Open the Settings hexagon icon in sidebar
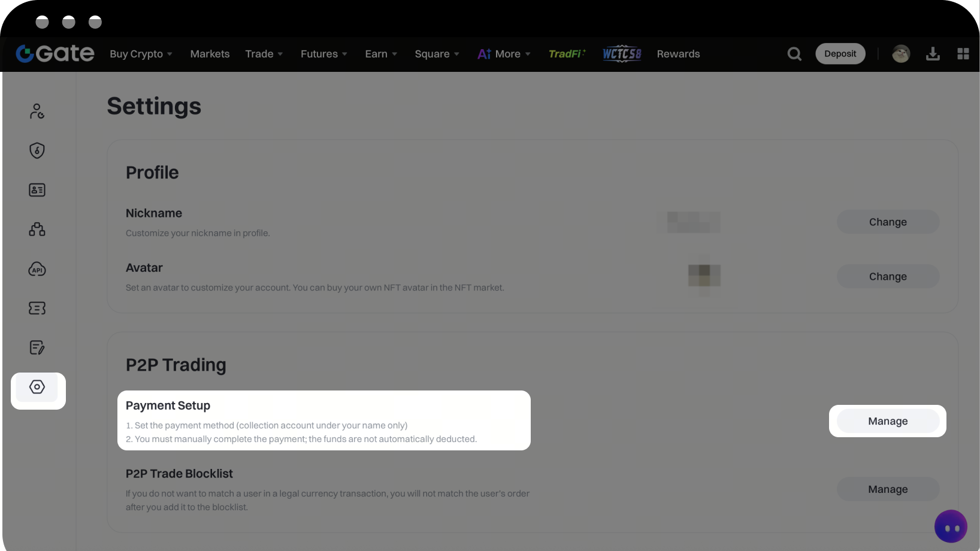Image resolution: width=980 pixels, height=551 pixels. (37, 387)
